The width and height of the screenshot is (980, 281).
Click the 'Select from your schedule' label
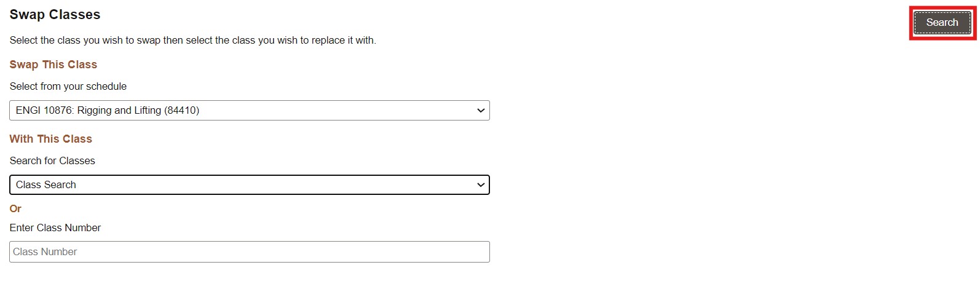[68, 87]
